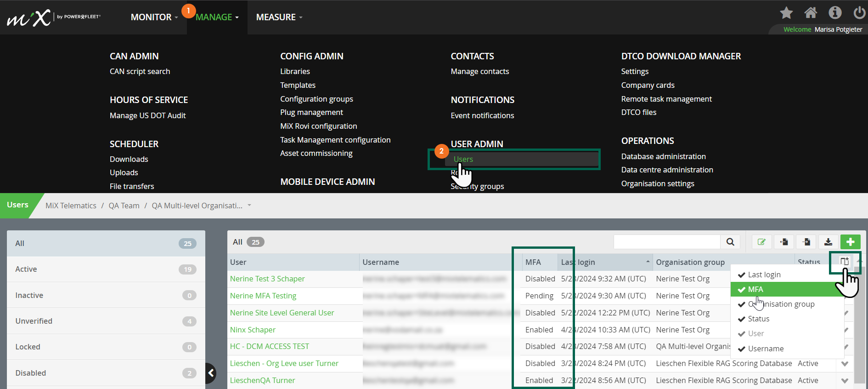Open the MEASURE dropdown menu
Screen dimensions: 868x389
279,17
